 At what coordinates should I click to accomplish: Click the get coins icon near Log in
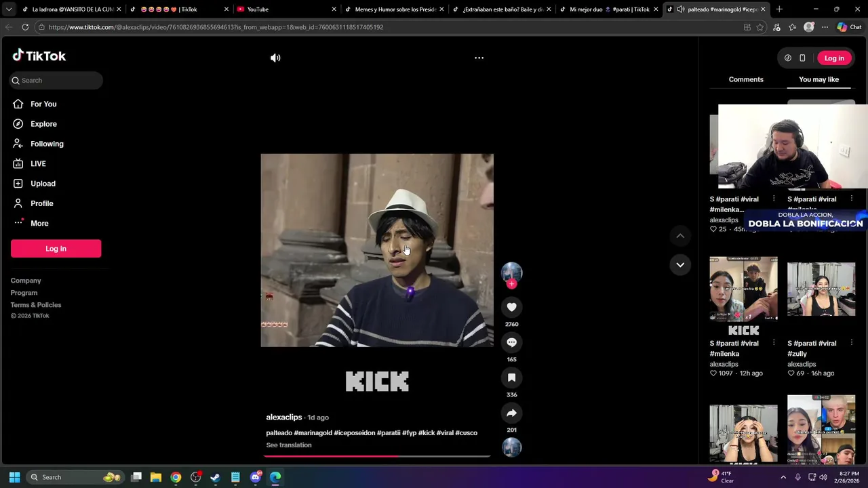tap(787, 58)
